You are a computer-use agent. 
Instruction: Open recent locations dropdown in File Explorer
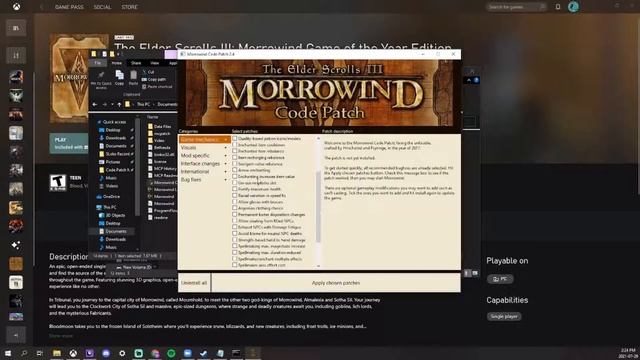click(x=112, y=104)
